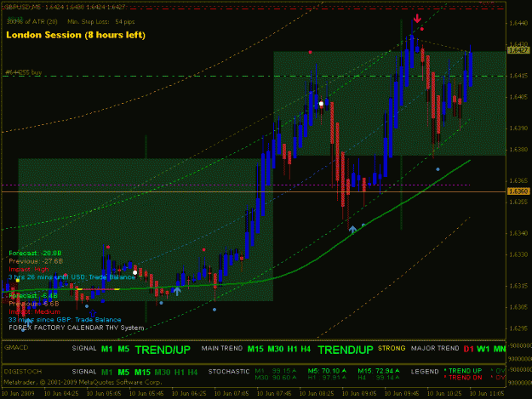This screenshot has height=399, width=532.
Task: Click the blue up arrow near 05:45 candles
Action: pos(177,291)
